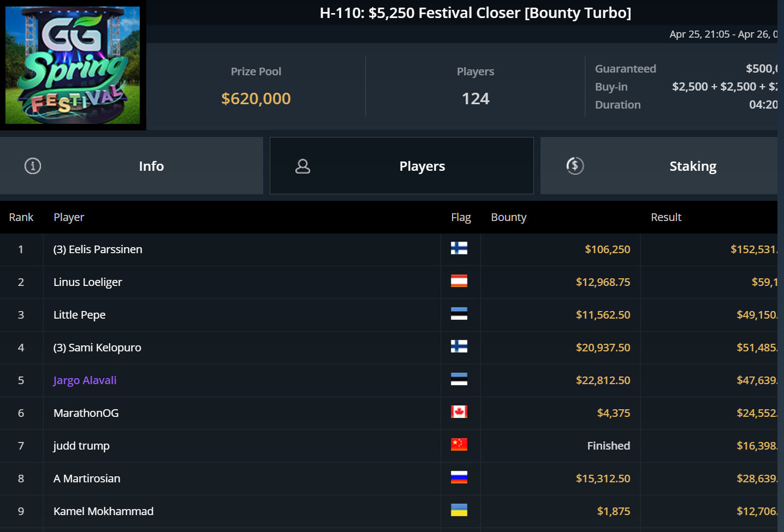Click Russia flag next to A Martirosian
This screenshot has width=784, height=532.
pos(459,478)
